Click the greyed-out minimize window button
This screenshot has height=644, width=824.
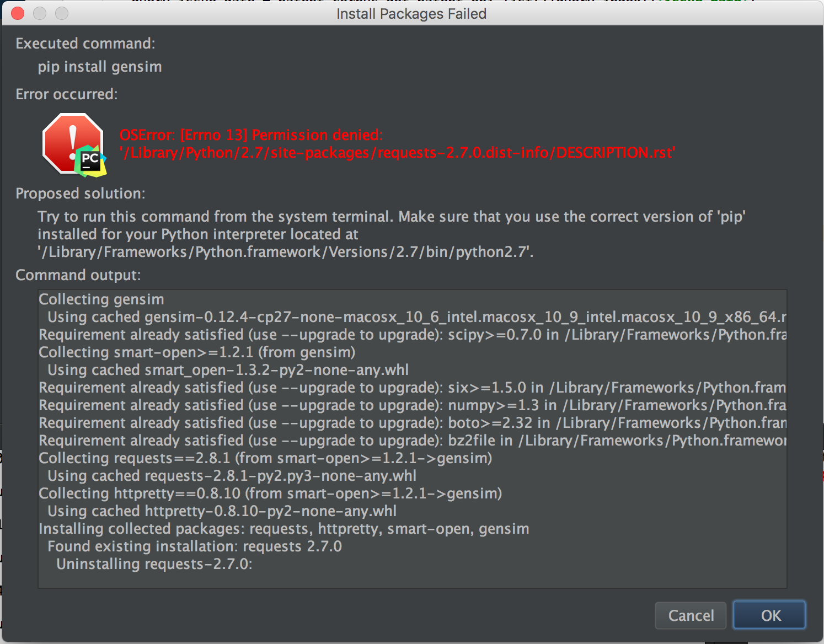(x=40, y=13)
